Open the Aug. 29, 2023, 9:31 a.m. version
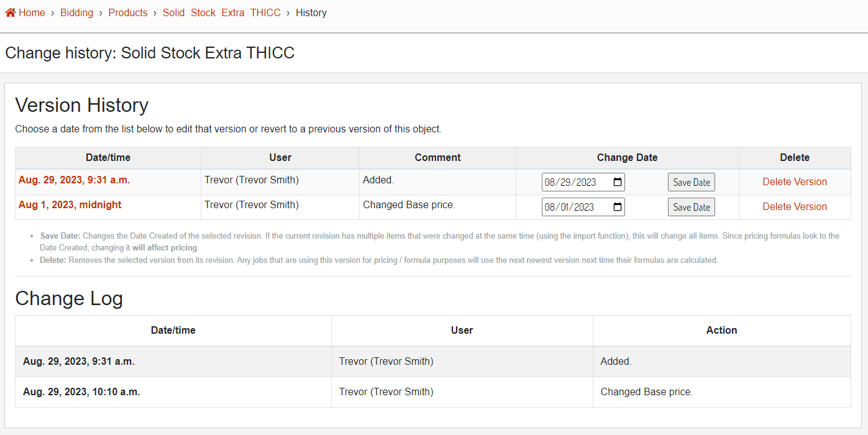 pyautogui.click(x=74, y=180)
